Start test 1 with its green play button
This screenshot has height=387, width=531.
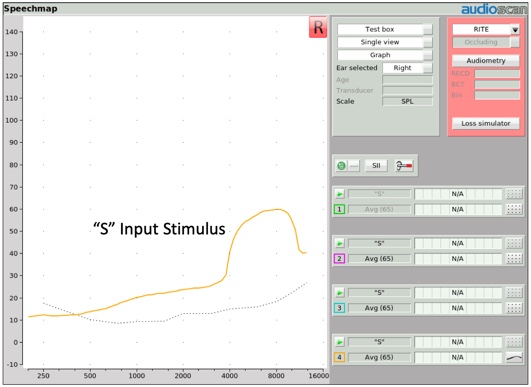tap(339, 194)
